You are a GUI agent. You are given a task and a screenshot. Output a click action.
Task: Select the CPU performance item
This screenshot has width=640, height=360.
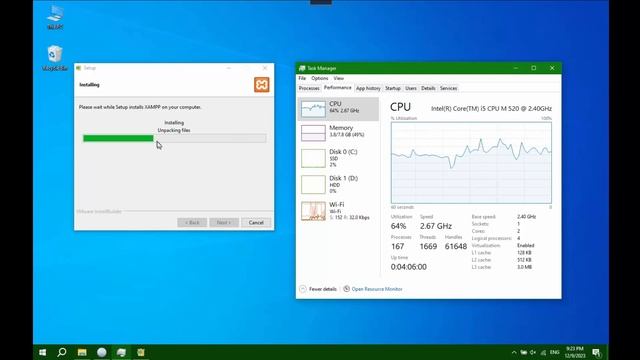338,109
